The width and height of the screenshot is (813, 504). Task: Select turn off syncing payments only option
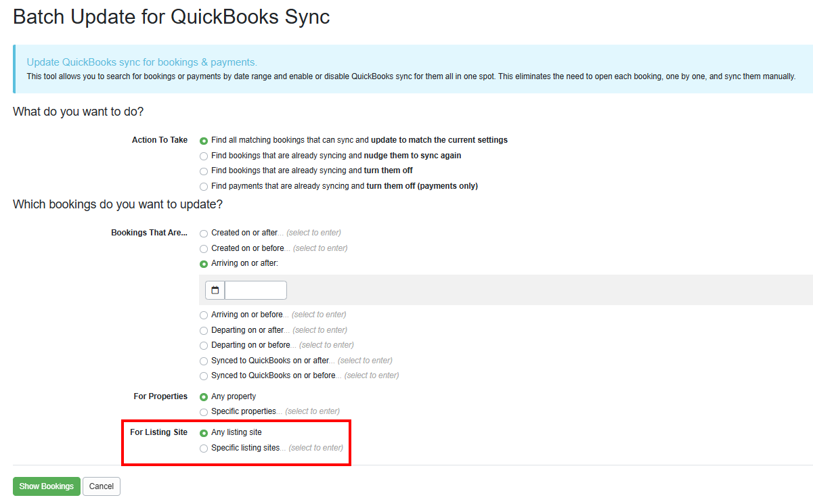click(203, 186)
